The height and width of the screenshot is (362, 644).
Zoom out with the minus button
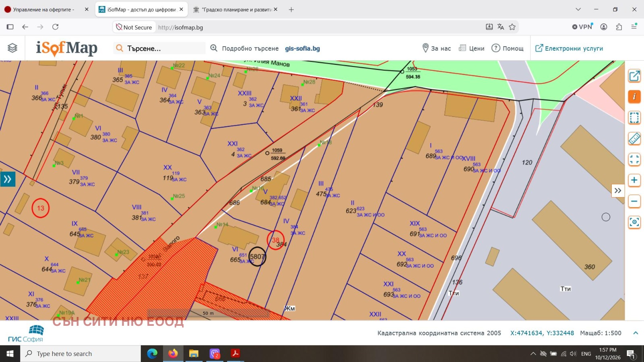pos(634,201)
